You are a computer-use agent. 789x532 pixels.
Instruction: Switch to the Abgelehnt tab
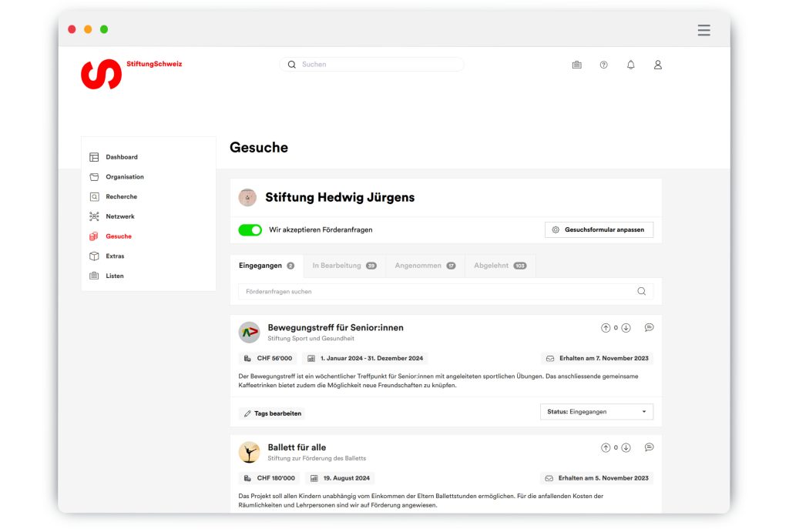pyautogui.click(x=499, y=266)
